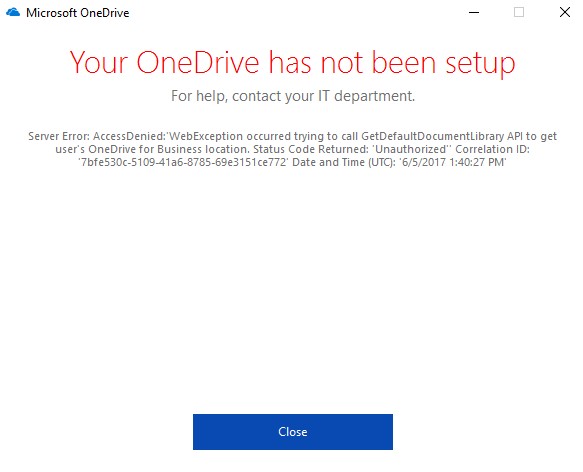Click empty title bar space left of minimize
The height and width of the screenshot is (472, 583).
[297, 12]
